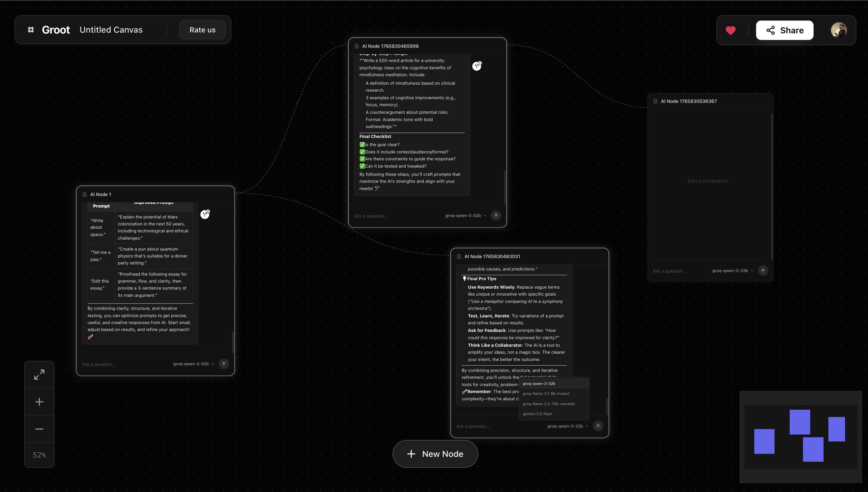Click the Groot logo icon
This screenshot has width=868, height=492.
pos(31,30)
